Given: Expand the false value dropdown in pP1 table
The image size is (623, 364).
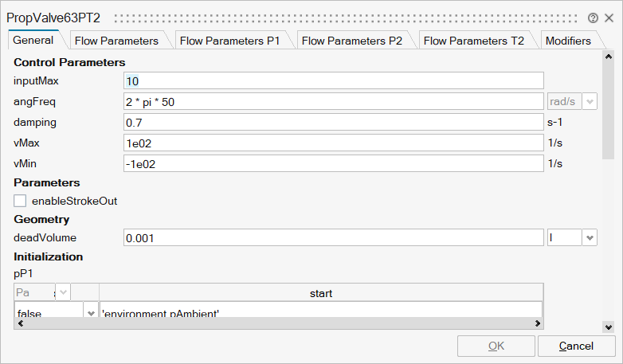Looking at the screenshot, I should pos(89,314).
